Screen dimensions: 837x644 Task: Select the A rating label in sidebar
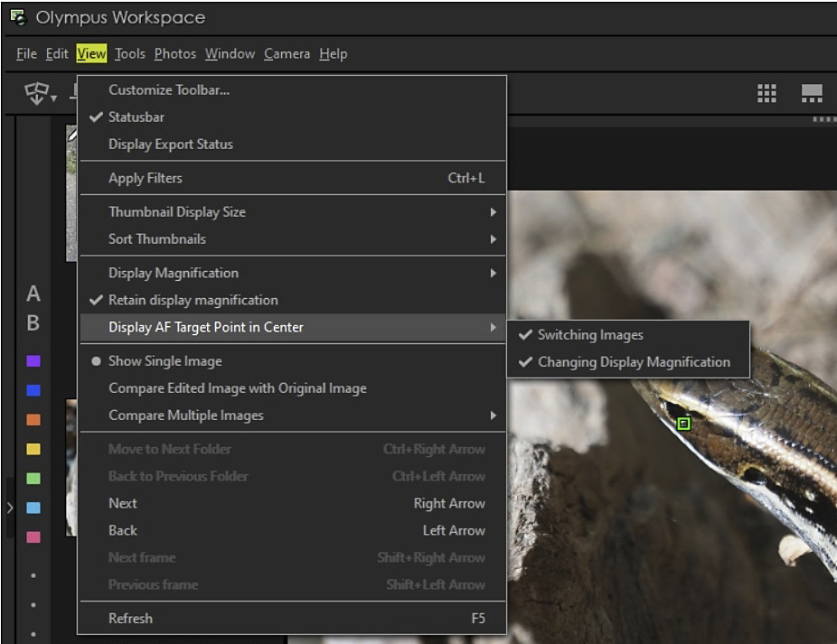tap(33, 294)
